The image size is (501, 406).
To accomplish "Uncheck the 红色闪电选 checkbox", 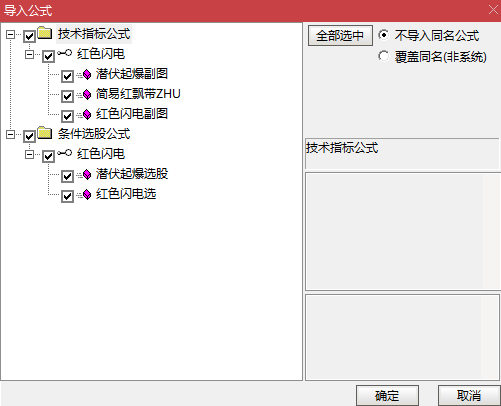I will pyautogui.click(x=67, y=196).
